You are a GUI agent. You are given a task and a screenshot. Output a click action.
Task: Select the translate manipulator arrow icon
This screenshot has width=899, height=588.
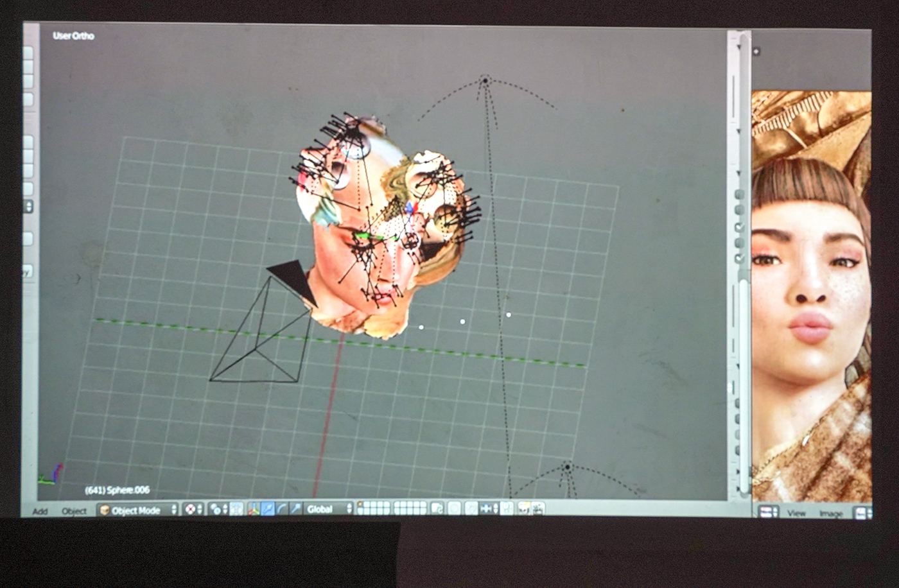click(268, 509)
